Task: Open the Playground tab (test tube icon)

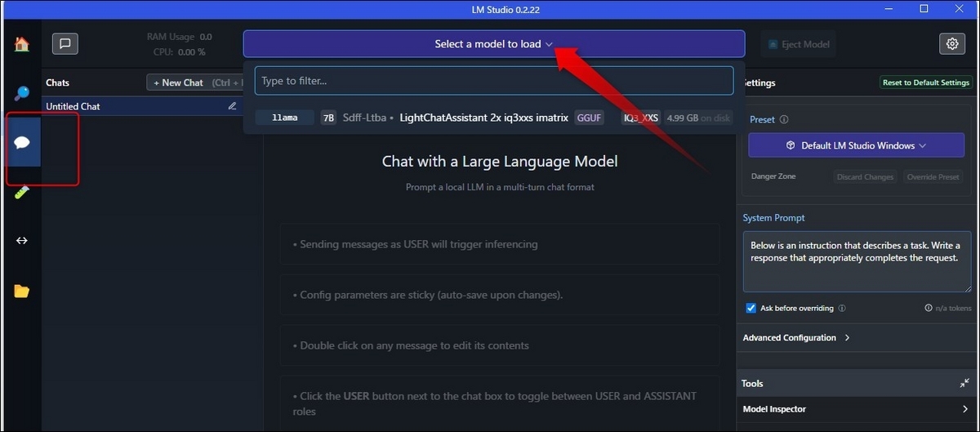Action: (x=21, y=192)
